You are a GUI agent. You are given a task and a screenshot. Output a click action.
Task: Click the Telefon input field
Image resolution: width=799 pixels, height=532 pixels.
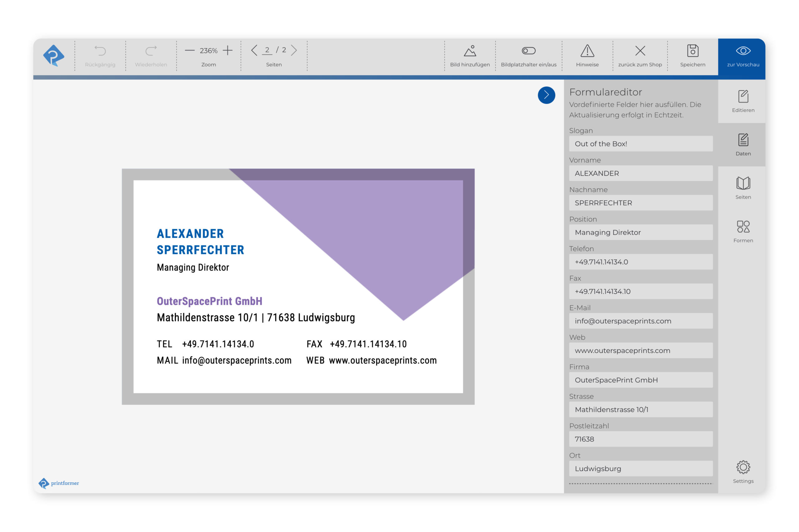coord(640,262)
